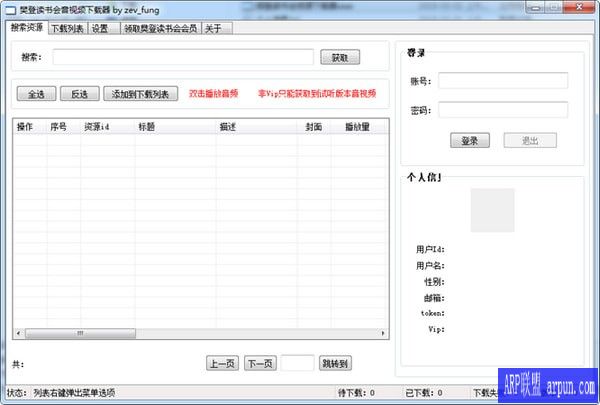Screen dimensions: 600x405
Task: Click the 列表右键弹出菜单选项 status text
Action: tap(74, 393)
